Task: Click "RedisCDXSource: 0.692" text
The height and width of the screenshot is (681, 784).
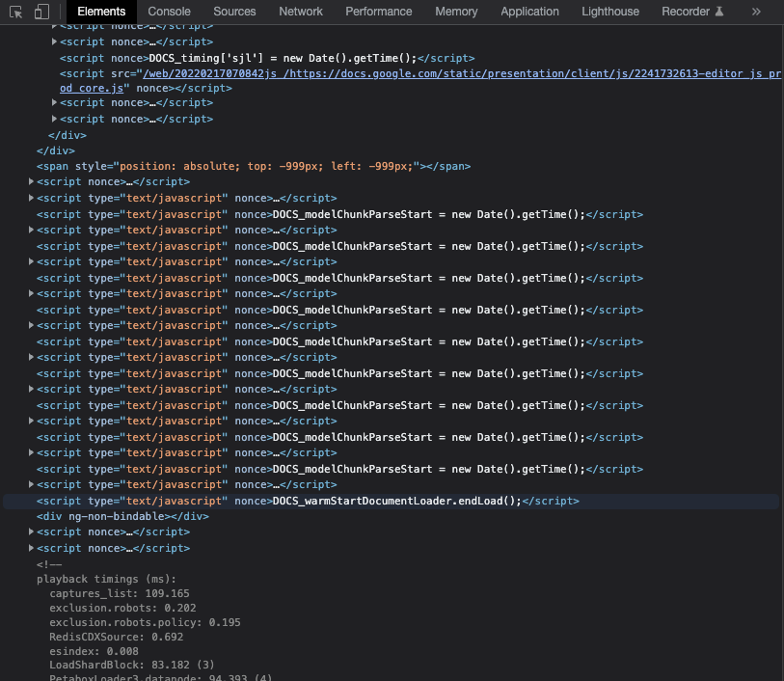Action: pyautogui.click(x=116, y=637)
